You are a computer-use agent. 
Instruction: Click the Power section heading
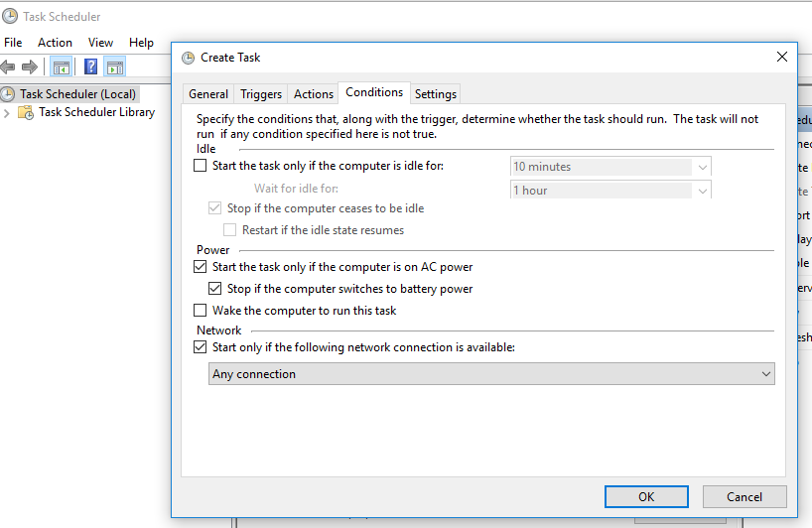tap(212, 249)
